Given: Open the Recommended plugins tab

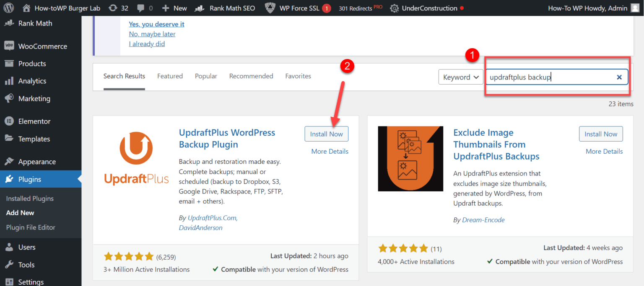Looking at the screenshot, I should [251, 76].
